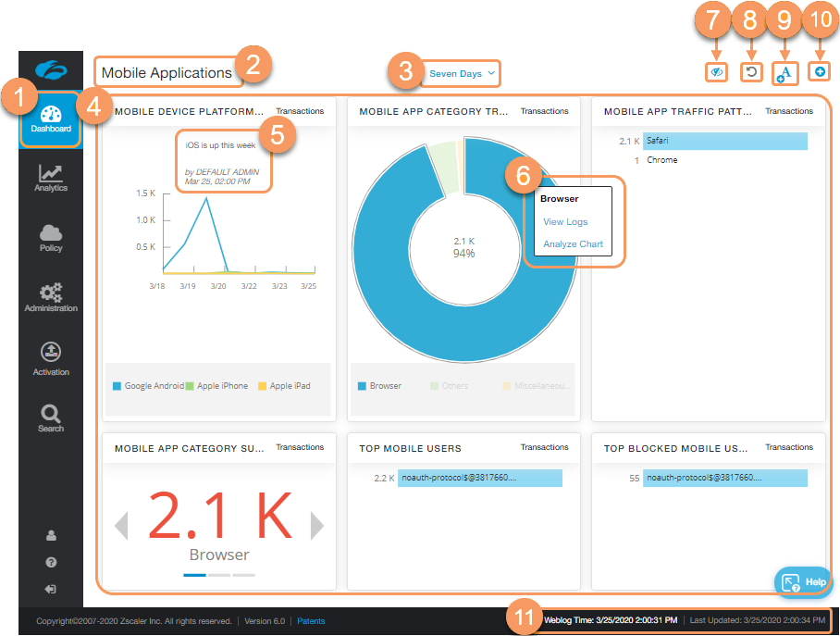The image size is (840, 636).
Task: Open the Analytics section
Action: tap(51, 178)
